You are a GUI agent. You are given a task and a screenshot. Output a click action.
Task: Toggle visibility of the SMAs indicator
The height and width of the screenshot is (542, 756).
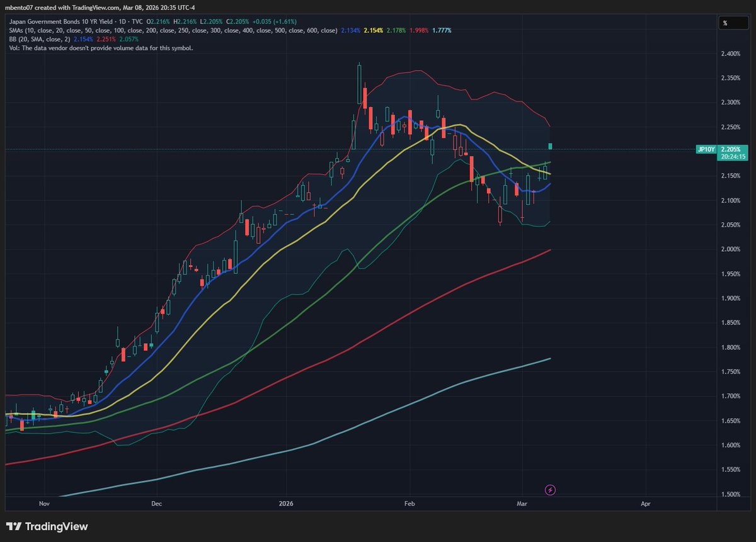19,30
